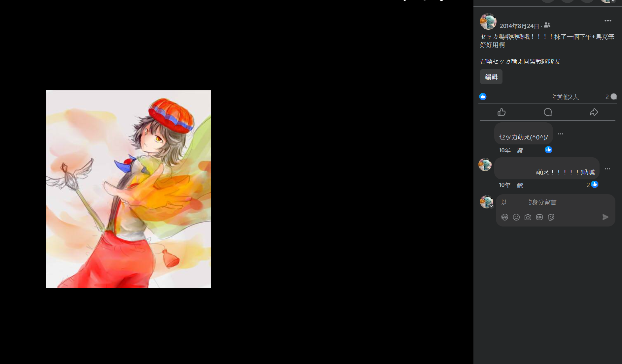
Task: Open the post options three-dot menu
Action: tap(608, 21)
